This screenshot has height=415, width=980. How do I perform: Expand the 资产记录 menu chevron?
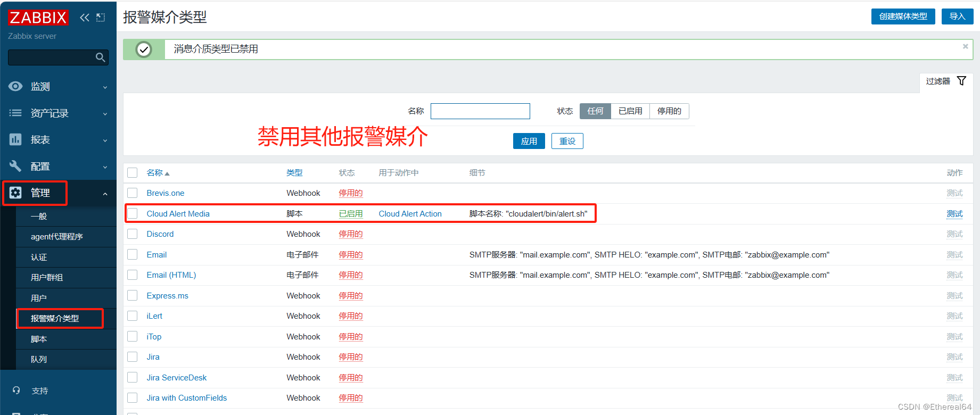[105, 114]
